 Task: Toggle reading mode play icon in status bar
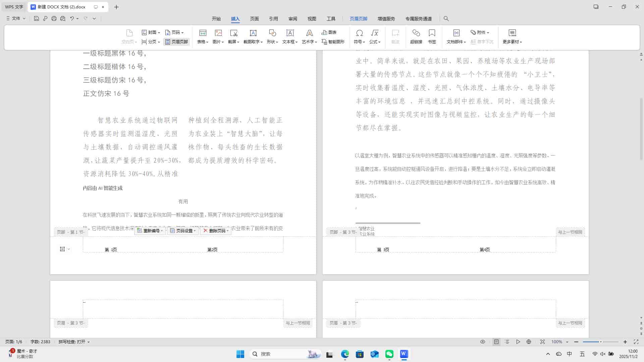[518, 342]
